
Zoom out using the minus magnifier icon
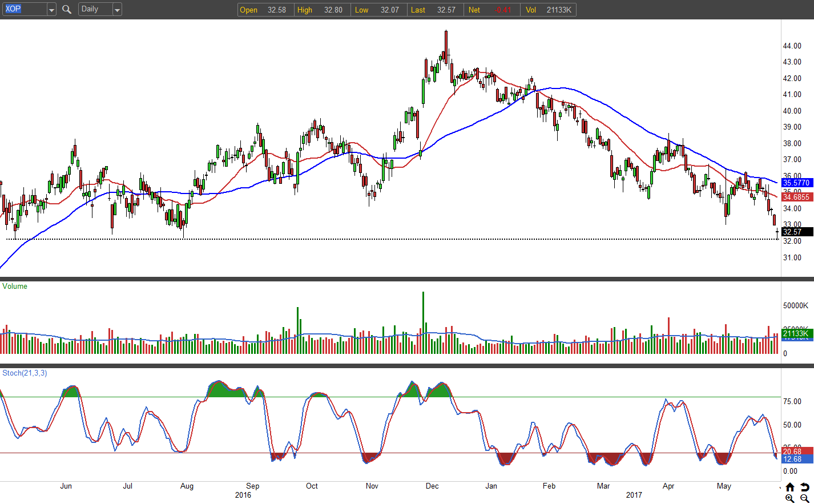coord(804,498)
